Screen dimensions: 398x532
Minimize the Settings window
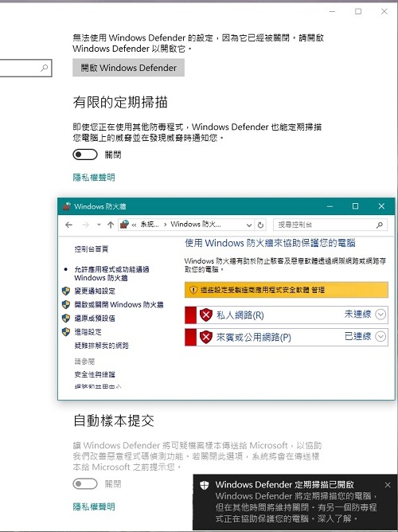pos(332,11)
